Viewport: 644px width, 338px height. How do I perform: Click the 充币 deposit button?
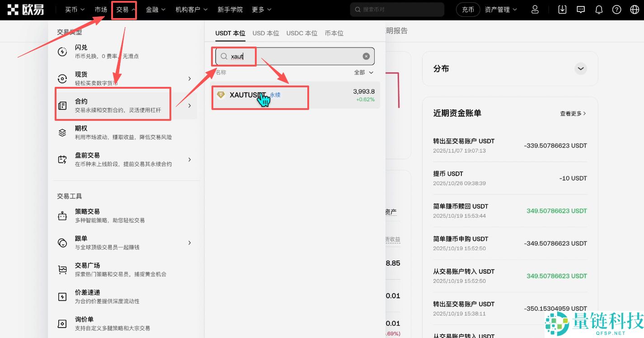(x=468, y=9)
